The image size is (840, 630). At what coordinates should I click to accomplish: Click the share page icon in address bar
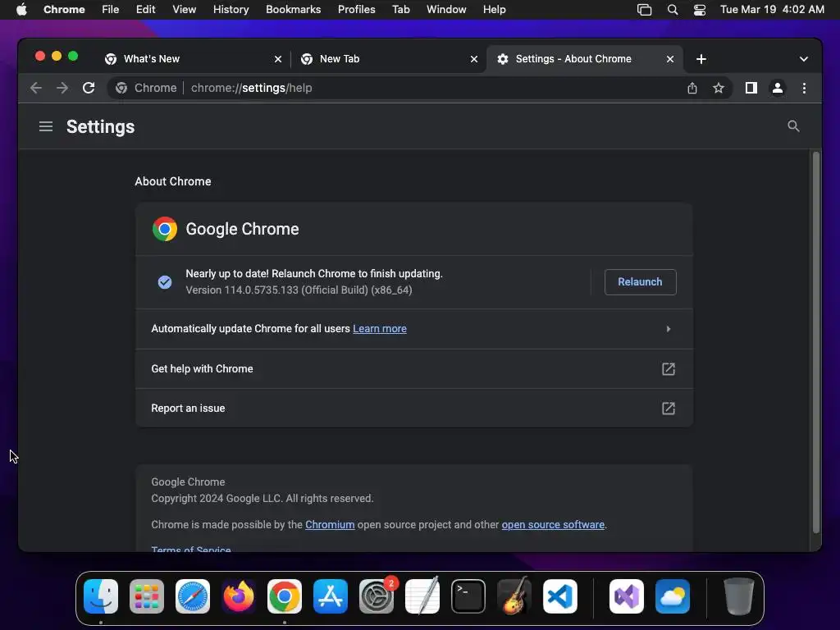[692, 88]
